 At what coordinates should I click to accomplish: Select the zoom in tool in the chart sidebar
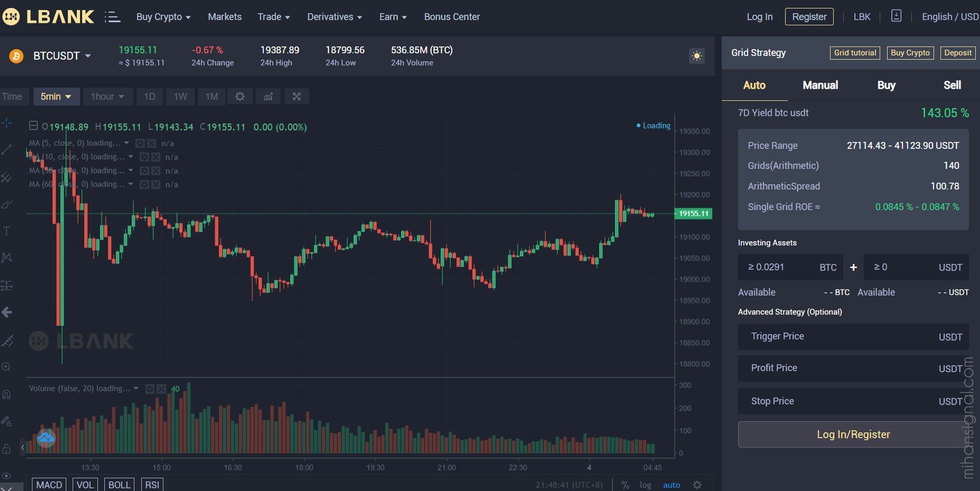click(x=7, y=367)
